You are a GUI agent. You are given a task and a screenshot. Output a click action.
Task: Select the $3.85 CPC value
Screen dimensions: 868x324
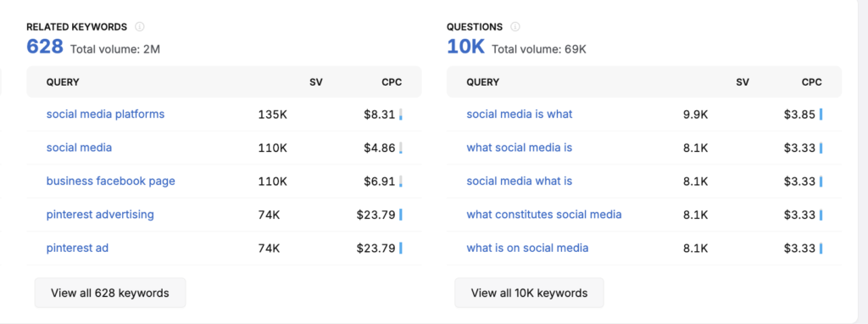pos(799,115)
